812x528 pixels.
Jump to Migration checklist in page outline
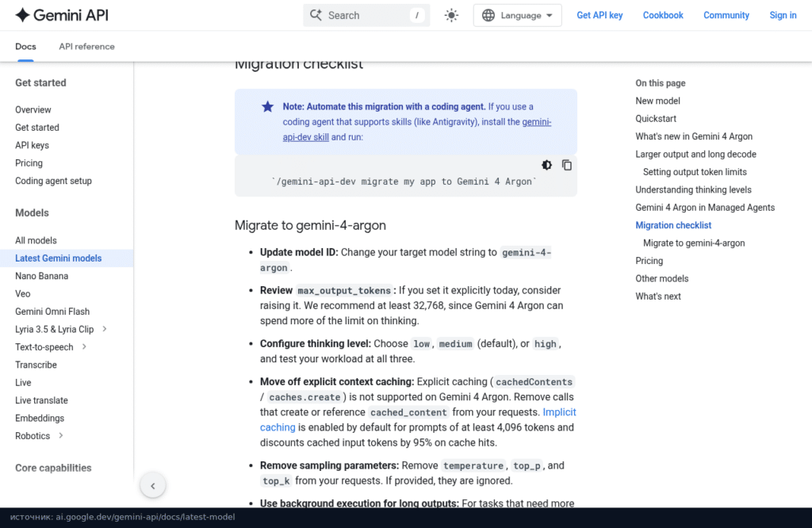click(673, 225)
